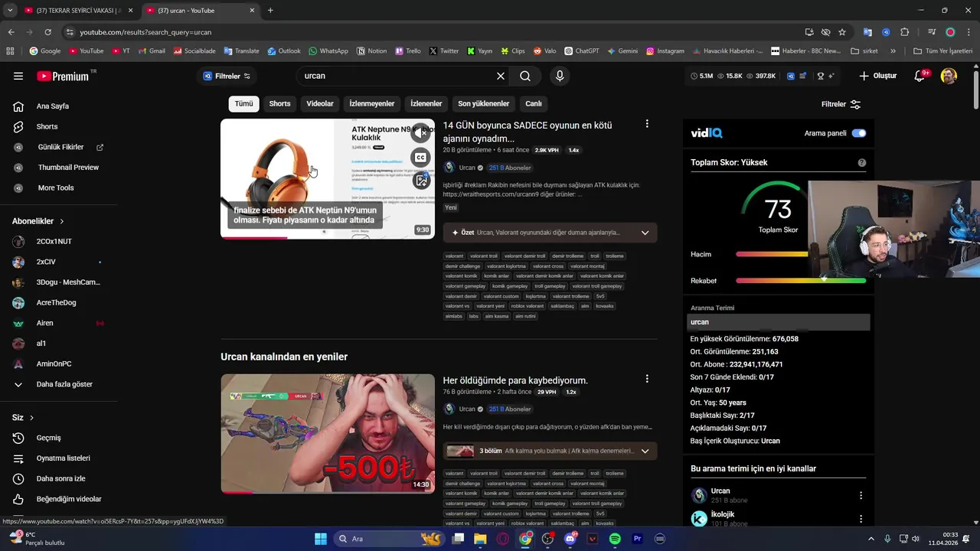Click the Rekabet score bar

point(801,281)
